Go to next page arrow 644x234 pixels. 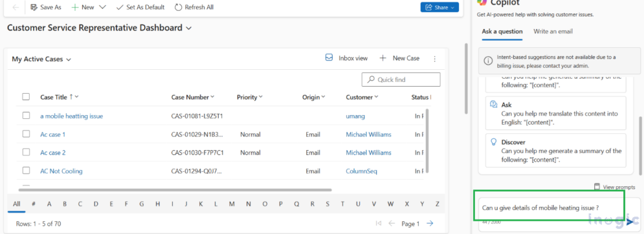coord(430,223)
